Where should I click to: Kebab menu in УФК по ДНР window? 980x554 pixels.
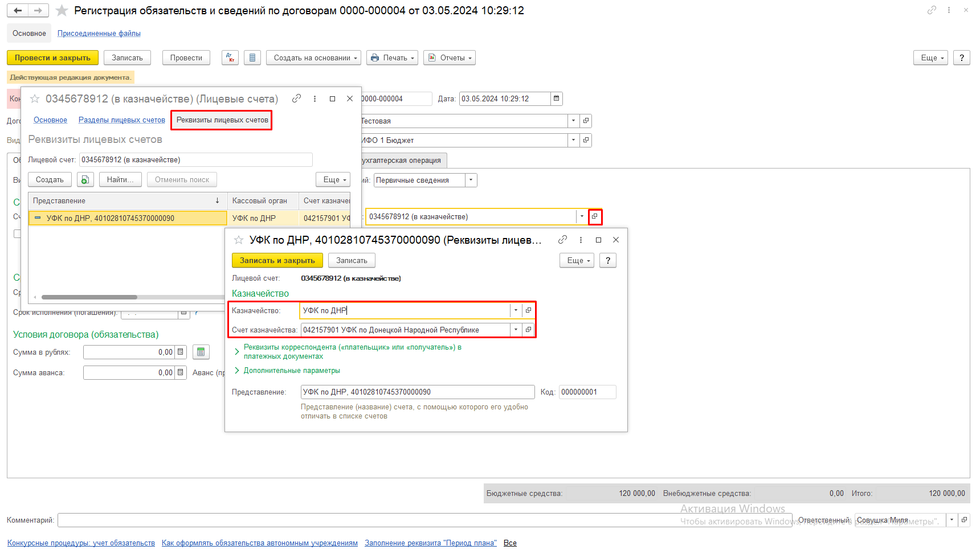click(x=581, y=240)
